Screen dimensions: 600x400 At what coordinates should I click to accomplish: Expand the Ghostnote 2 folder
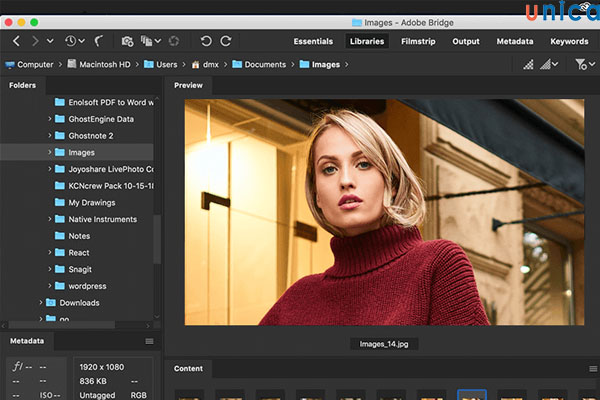tap(49, 136)
